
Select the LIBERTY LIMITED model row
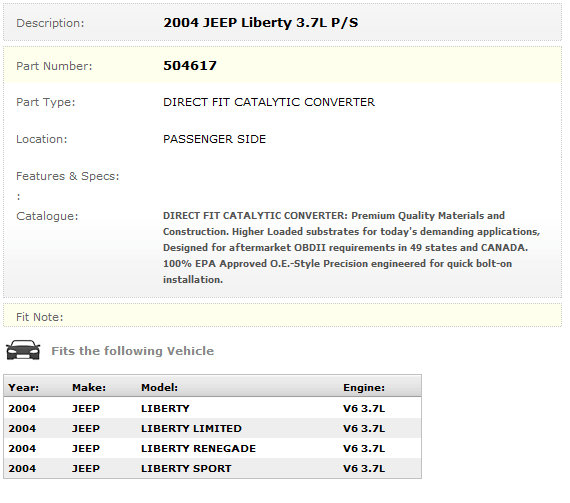[x=212, y=428]
